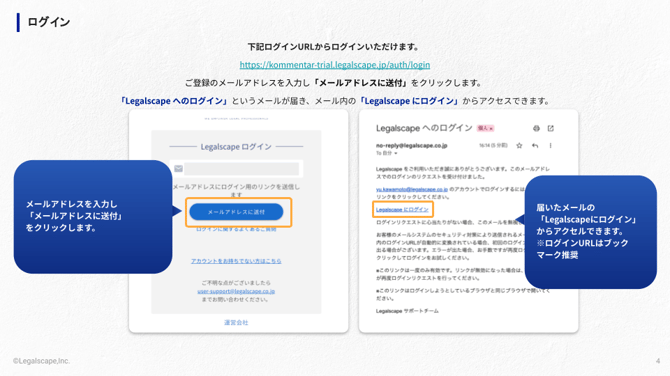
Task: Open ログインに関するよくあるご質問 link
Action: 236,229
